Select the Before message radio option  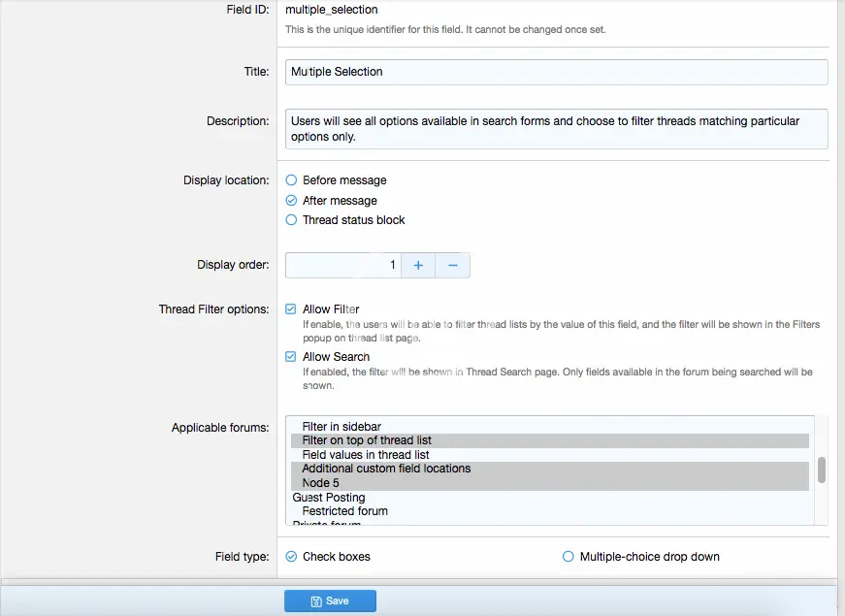291,180
